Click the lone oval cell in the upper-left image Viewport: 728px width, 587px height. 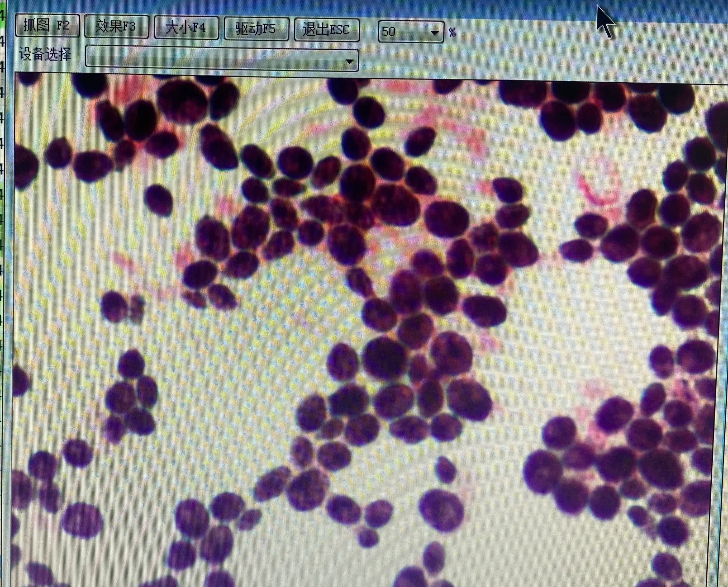159,200
